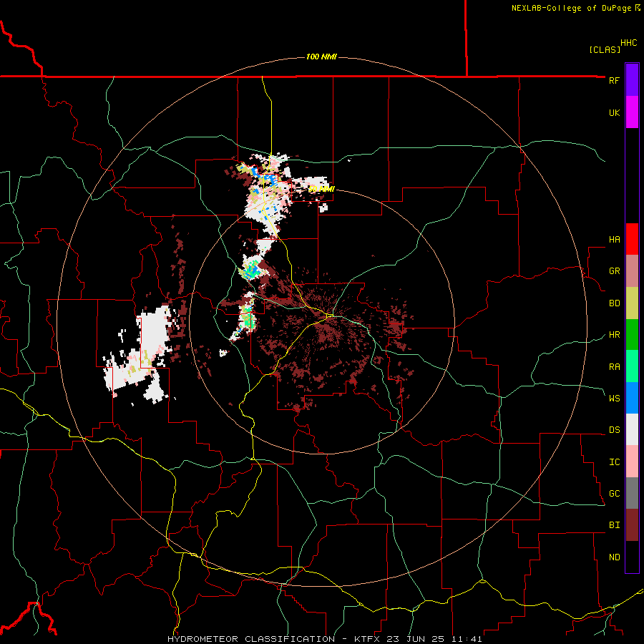Click the 100 NMI range ring label
The width and height of the screenshot is (644, 644).
(x=321, y=57)
